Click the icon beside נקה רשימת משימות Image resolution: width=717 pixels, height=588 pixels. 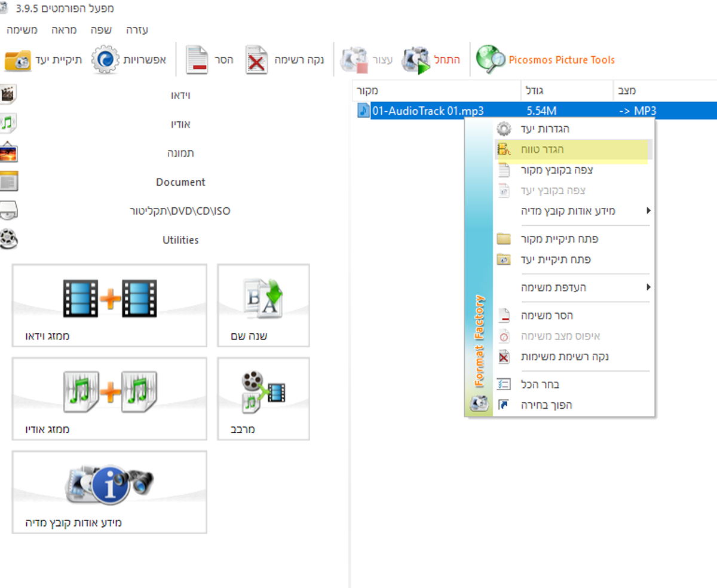click(504, 357)
